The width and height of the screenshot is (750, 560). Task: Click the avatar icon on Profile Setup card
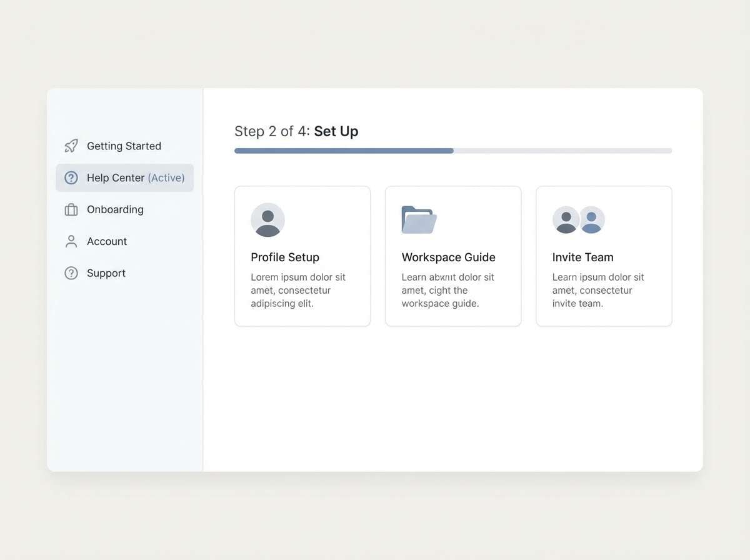267,220
